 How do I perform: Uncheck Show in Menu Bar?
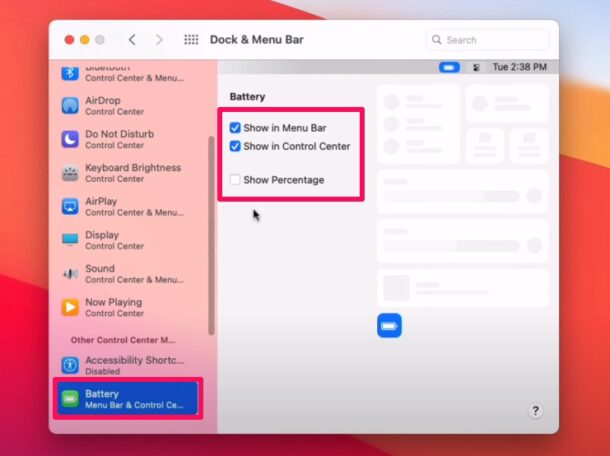[235, 127]
